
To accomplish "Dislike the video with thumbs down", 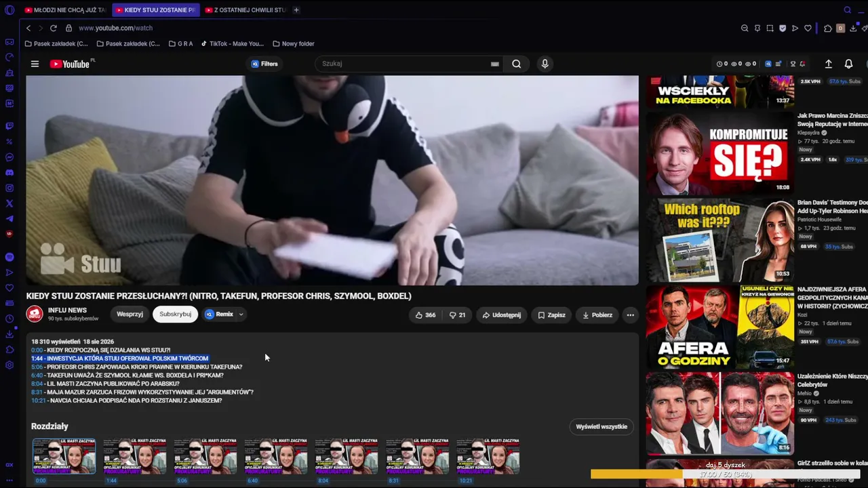I will [458, 315].
